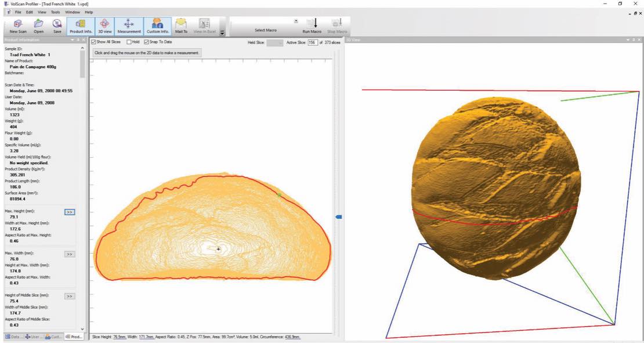Image resolution: width=644 pixels, height=343 pixels.
Task: Click the blue slice position marker
Action: point(339,216)
